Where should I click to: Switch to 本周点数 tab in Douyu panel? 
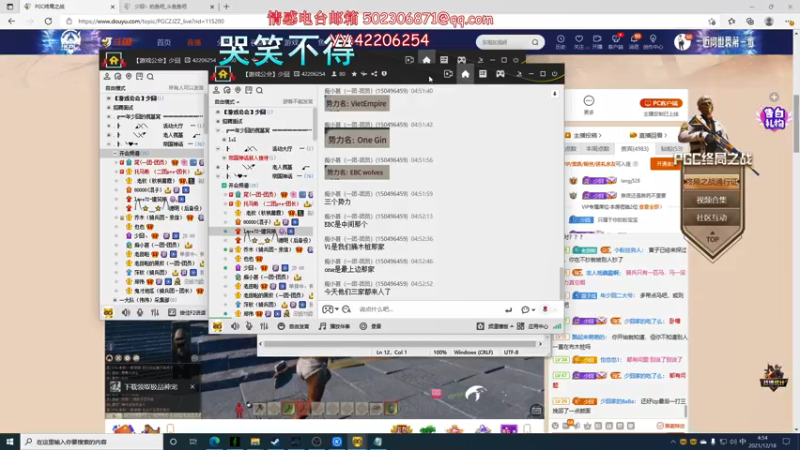click(x=597, y=149)
